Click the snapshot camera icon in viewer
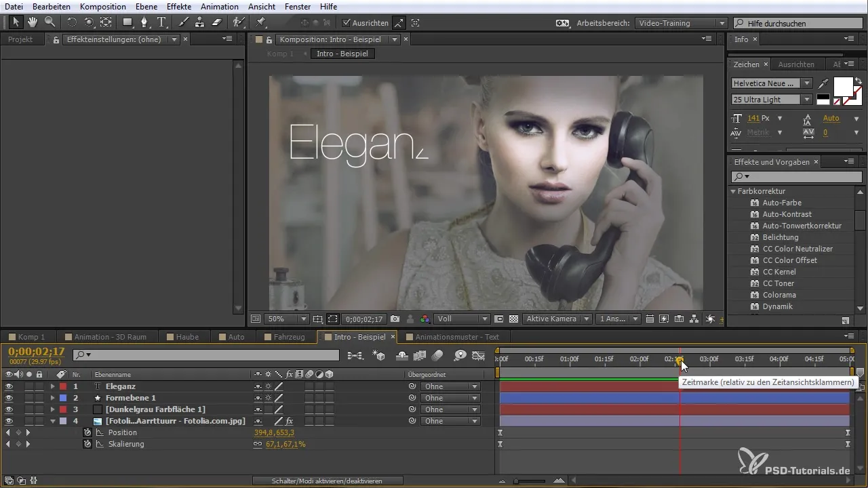This screenshot has width=868, height=488. [395, 319]
